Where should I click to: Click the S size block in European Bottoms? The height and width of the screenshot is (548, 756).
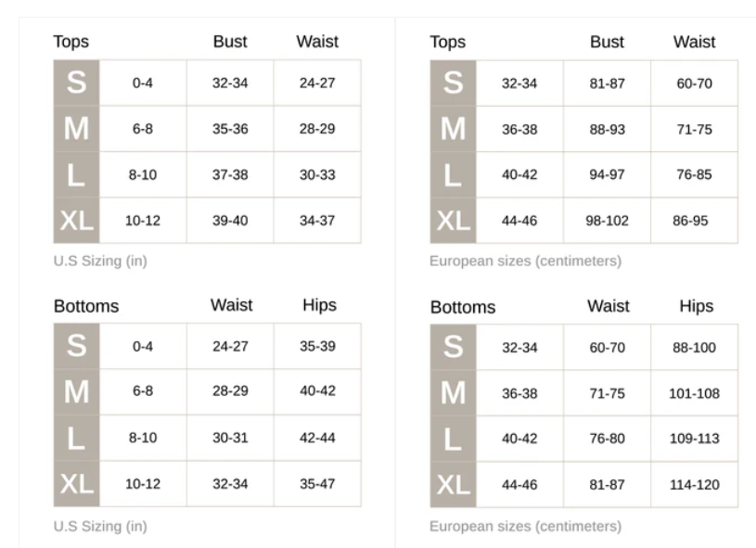point(454,347)
